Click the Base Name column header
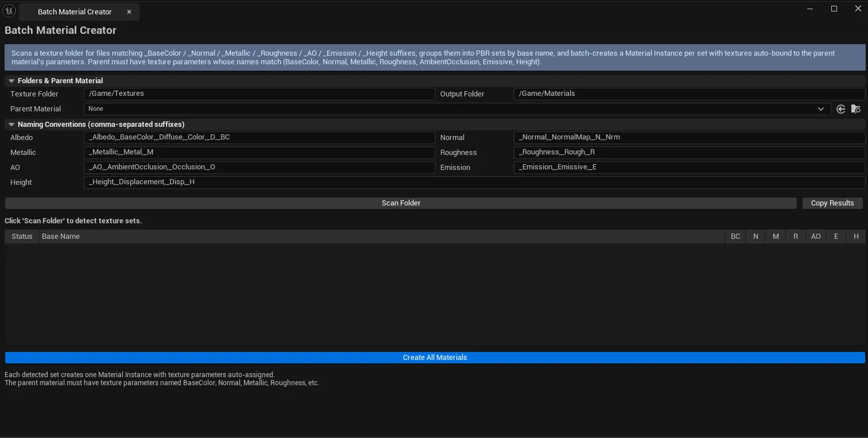Viewport: 868px width, 438px height. click(382, 236)
